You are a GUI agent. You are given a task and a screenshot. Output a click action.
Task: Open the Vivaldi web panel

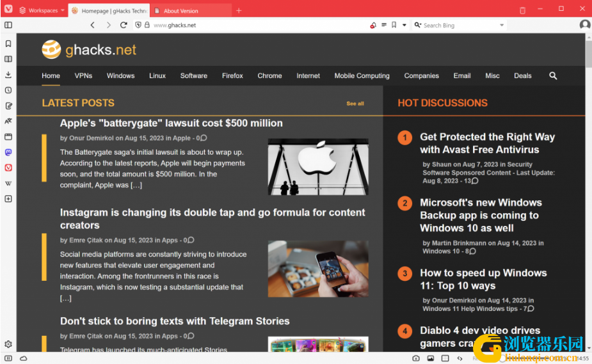pyautogui.click(x=8, y=168)
